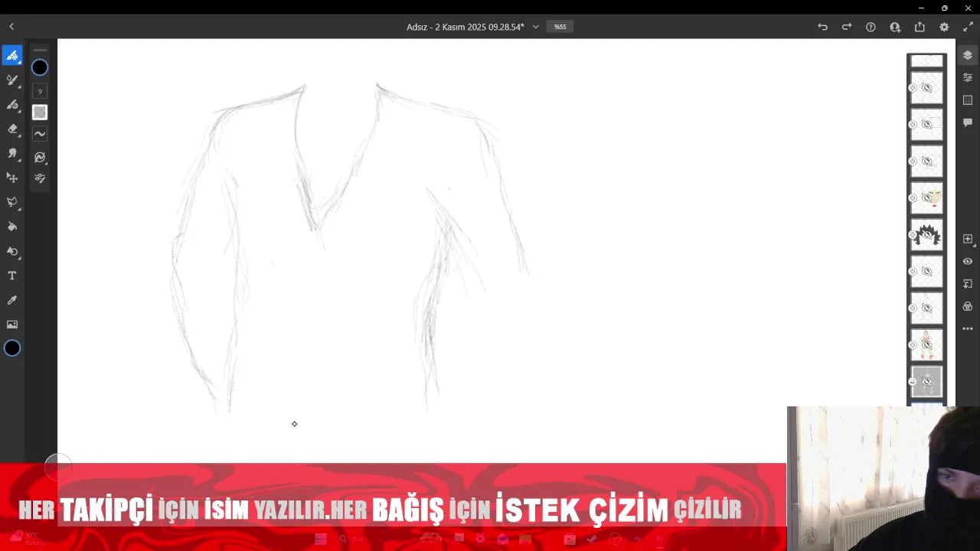980x551 pixels.
Task: Show the hidden spiky hair layer
Action: click(x=927, y=235)
